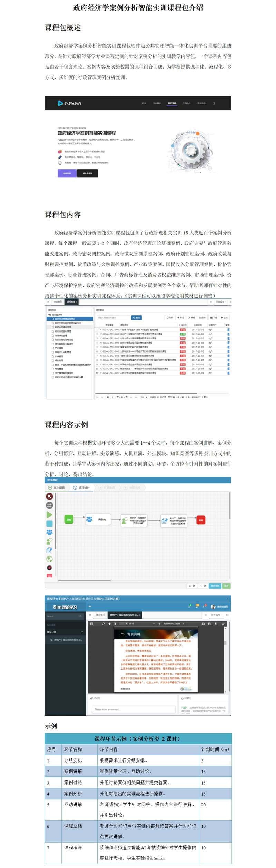Click PDF zoom out minus button
This screenshot has width=276, height=868.
(x=154, y=624)
